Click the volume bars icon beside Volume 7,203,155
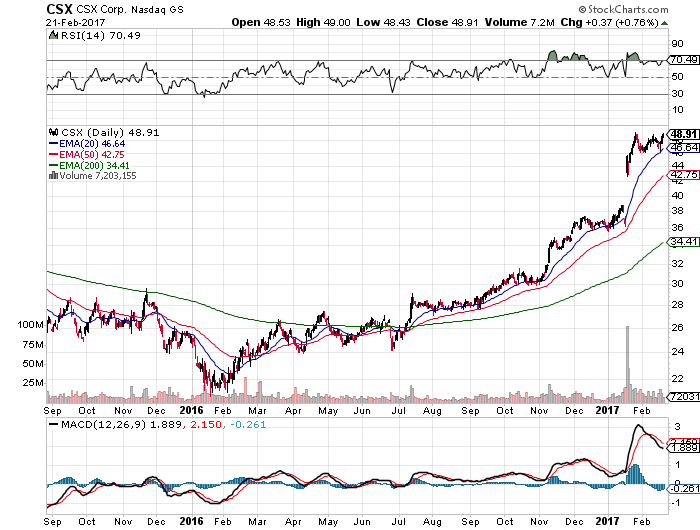 click(53, 175)
